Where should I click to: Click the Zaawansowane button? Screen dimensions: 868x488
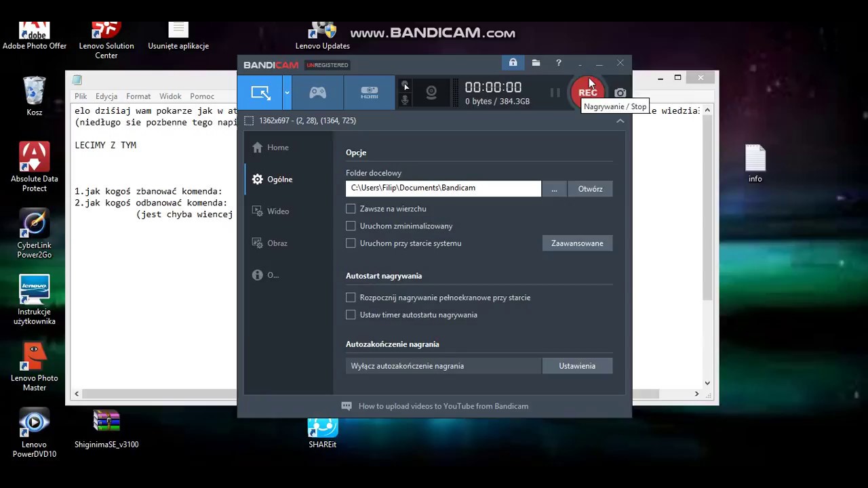point(577,243)
